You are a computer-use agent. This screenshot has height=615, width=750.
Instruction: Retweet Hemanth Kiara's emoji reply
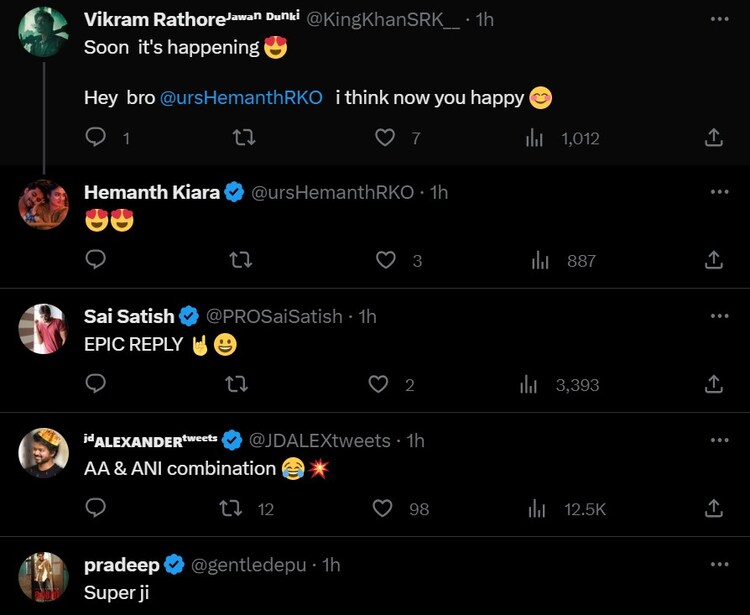click(240, 260)
